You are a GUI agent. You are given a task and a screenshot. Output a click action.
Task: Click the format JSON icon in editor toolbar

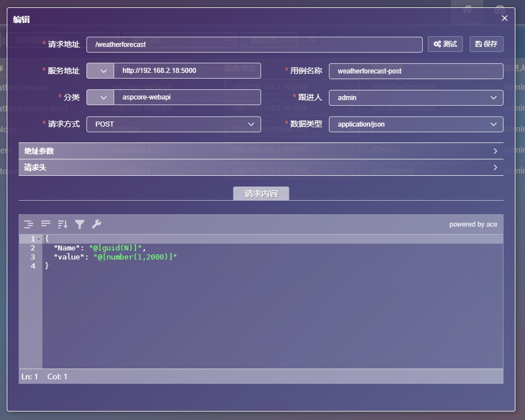point(29,224)
